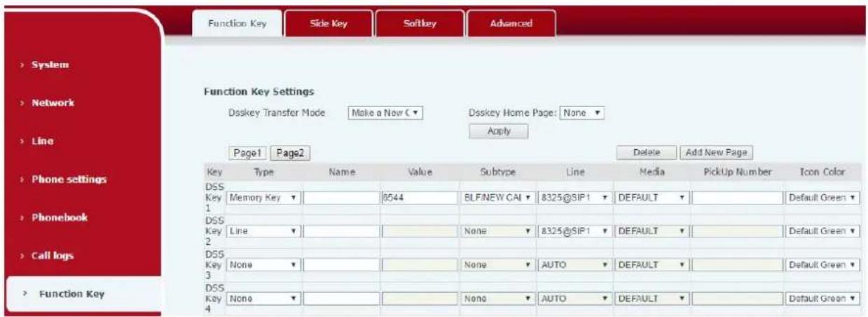The width and height of the screenshot is (868, 317).
Task: Click the DSS Key 3 Name field
Action: click(x=340, y=265)
